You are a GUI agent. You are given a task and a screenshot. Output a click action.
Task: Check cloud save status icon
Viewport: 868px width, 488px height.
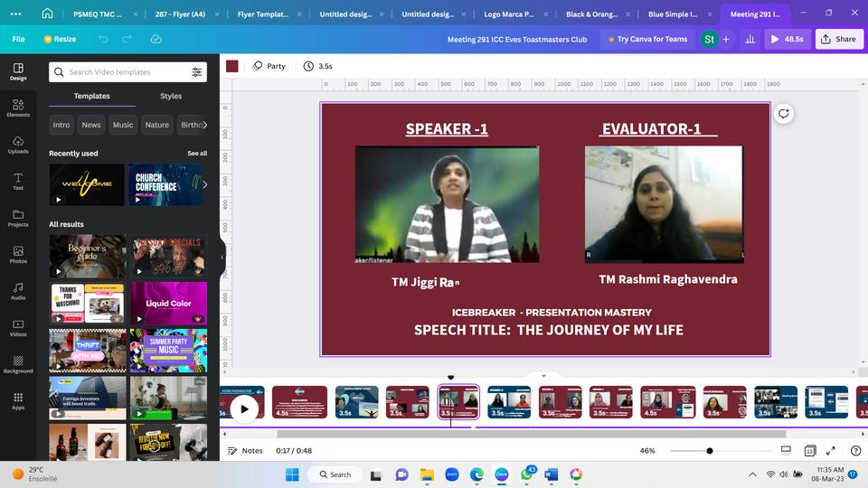pos(156,39)
